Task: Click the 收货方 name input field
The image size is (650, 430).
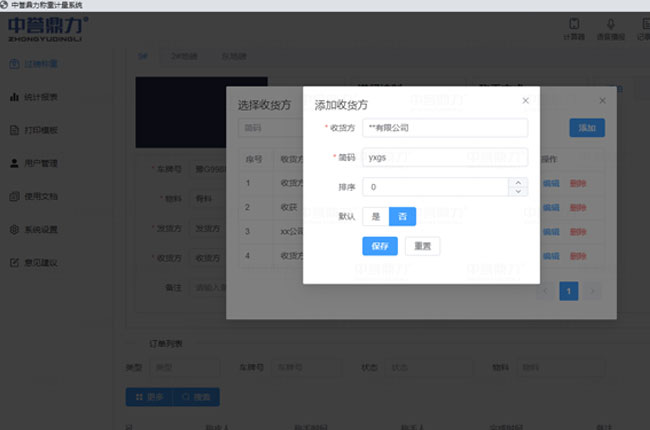Action: [x=444, y=128]
